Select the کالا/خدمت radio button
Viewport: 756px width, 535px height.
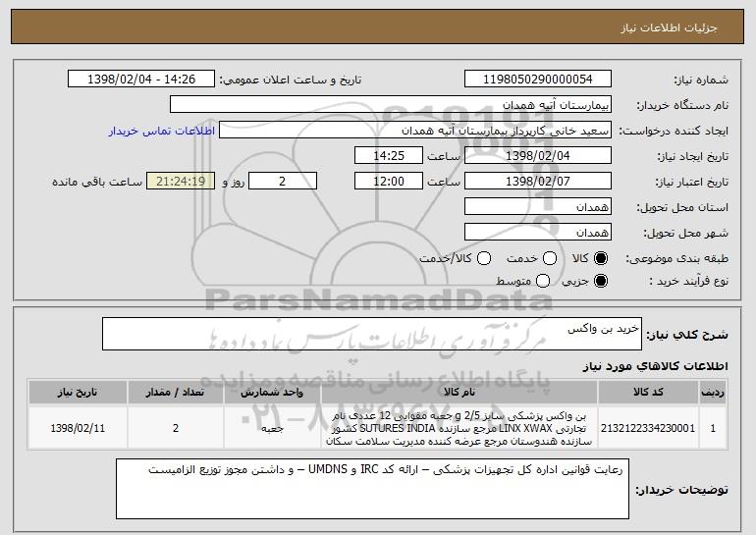[484, 259]
